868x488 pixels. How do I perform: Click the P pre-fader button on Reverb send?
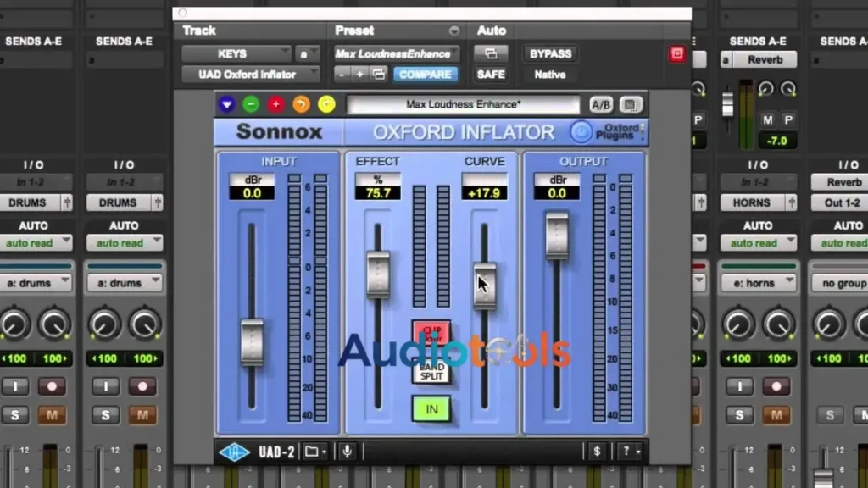point(789,119)
